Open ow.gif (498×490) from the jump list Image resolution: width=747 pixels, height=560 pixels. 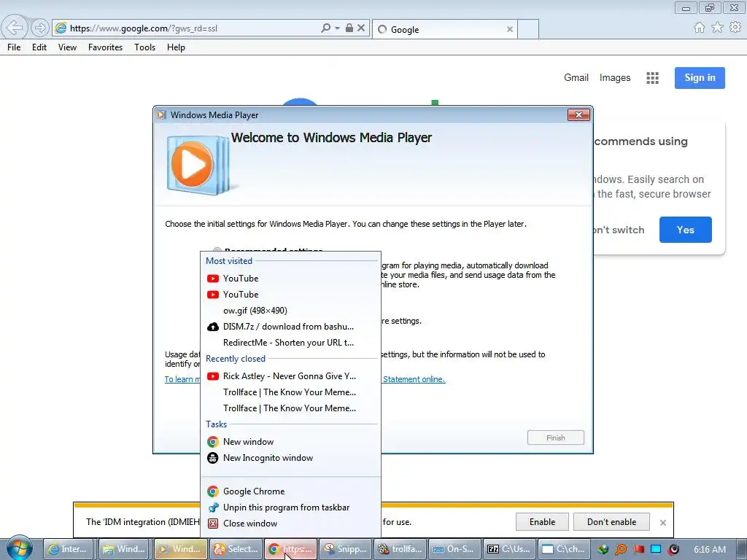coord(290,311)
